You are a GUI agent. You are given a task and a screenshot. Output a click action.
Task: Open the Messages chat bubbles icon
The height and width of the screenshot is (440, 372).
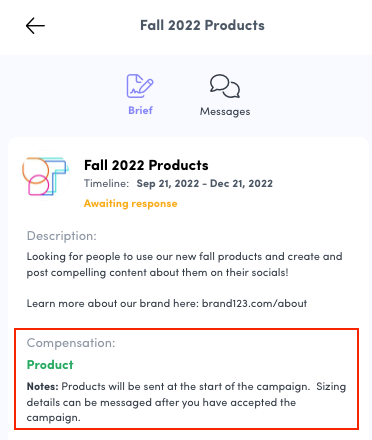[x=225, y=86]
